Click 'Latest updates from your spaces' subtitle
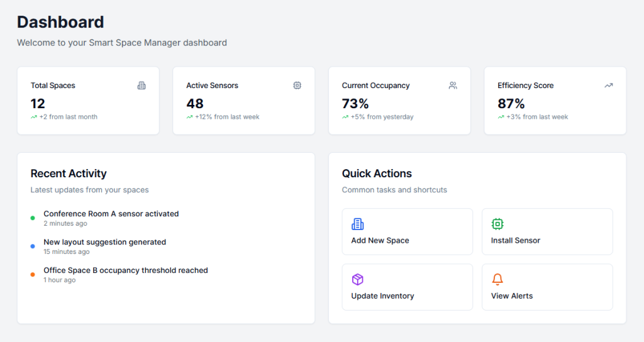This screenshot has height=342, width=644. point(89,190)
